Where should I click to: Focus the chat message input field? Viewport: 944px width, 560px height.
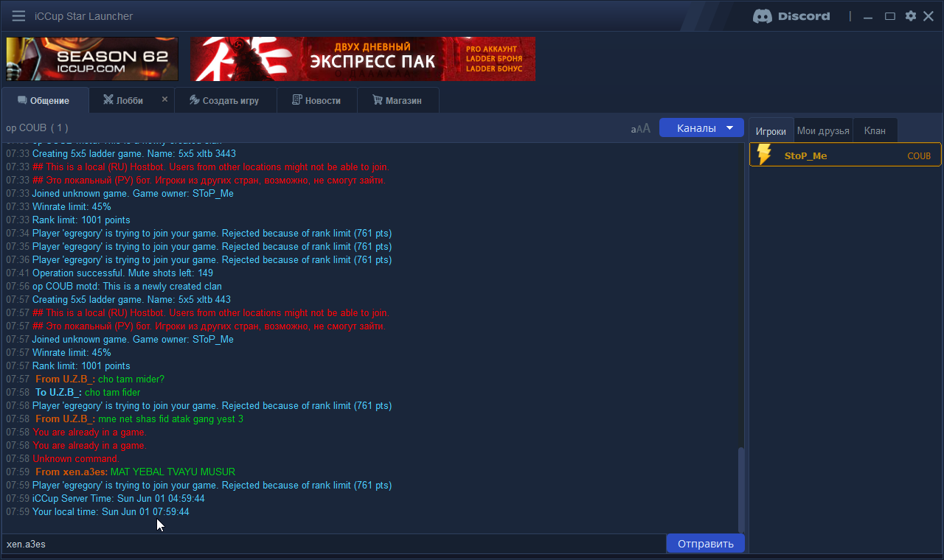click(333, 544)
